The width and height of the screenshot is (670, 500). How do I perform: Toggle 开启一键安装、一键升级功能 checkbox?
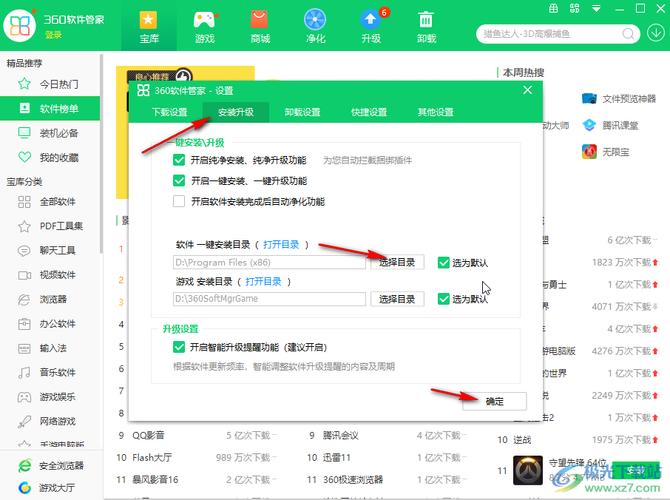click(179, 180)
